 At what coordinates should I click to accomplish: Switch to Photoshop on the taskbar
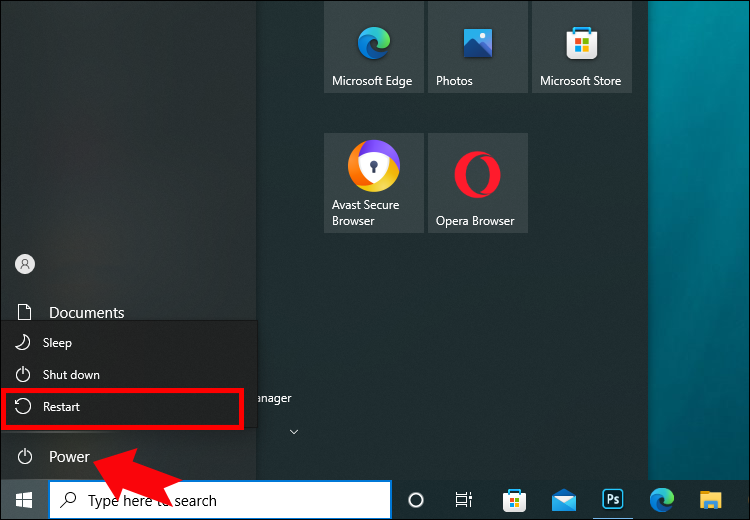click(x=613, y=500)
